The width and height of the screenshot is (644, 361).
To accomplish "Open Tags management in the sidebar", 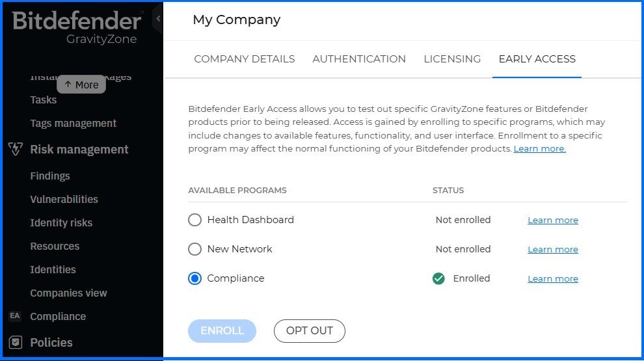I will tap(73, 123).
